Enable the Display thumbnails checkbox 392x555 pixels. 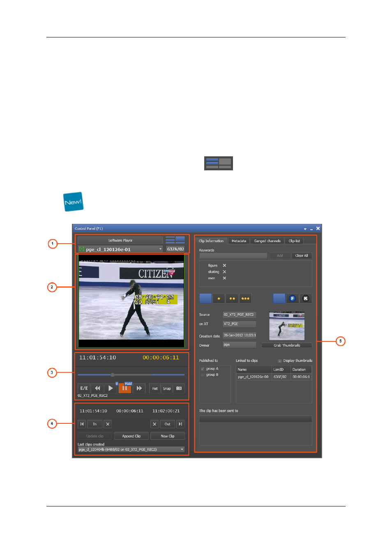pos(280,361)
